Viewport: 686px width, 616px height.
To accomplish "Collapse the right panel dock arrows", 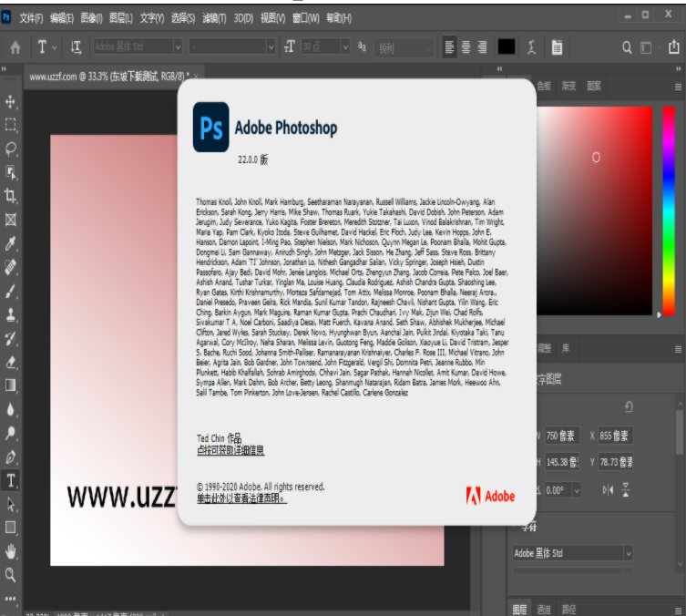I will tap(678, 68).
